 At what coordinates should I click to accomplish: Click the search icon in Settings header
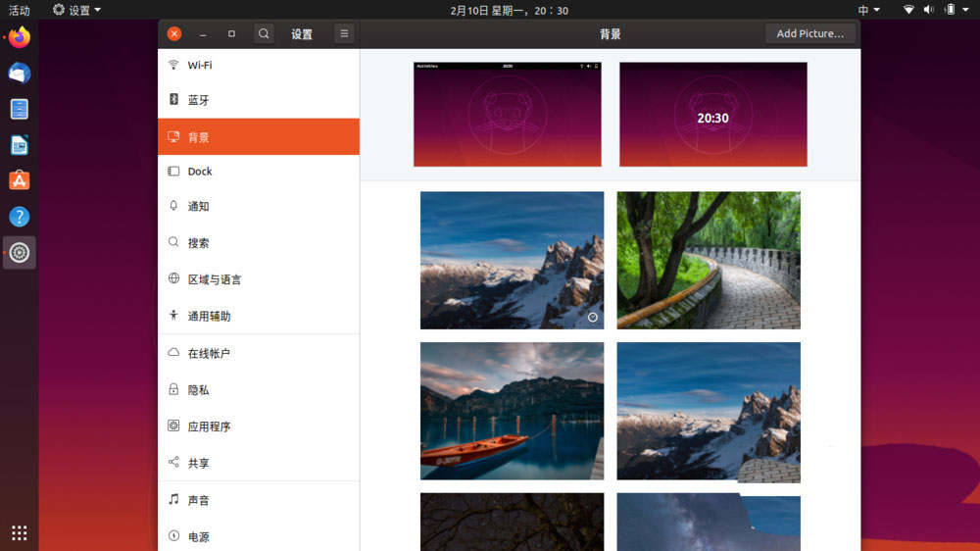click(x=264, y=33)
